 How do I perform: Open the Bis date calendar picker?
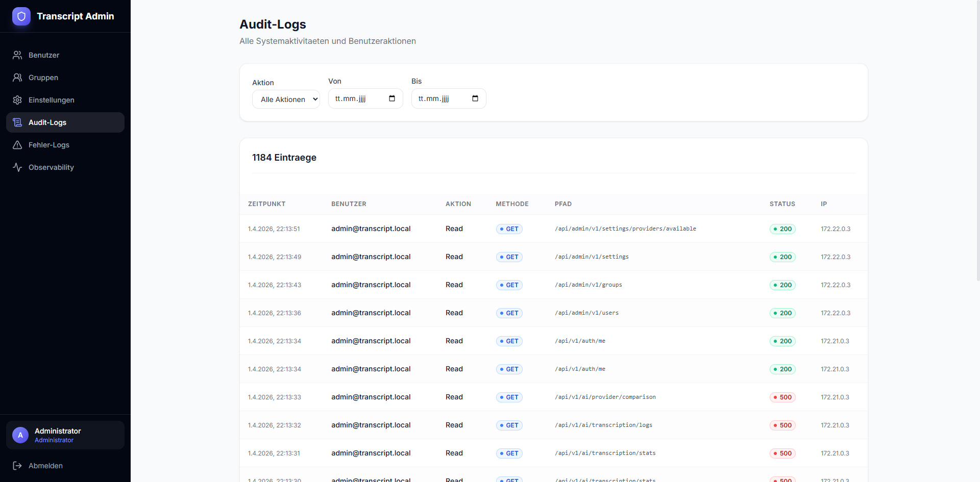click(x=475, y=98)
